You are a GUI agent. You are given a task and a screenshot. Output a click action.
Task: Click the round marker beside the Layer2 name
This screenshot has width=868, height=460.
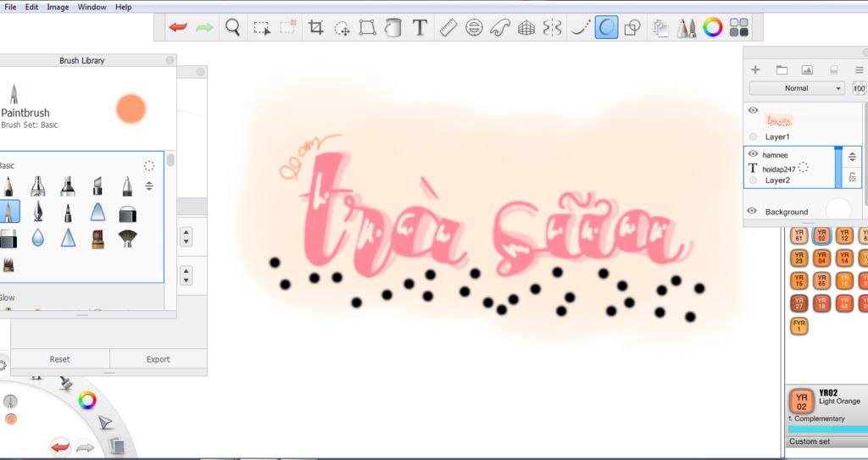click(753, 180)
